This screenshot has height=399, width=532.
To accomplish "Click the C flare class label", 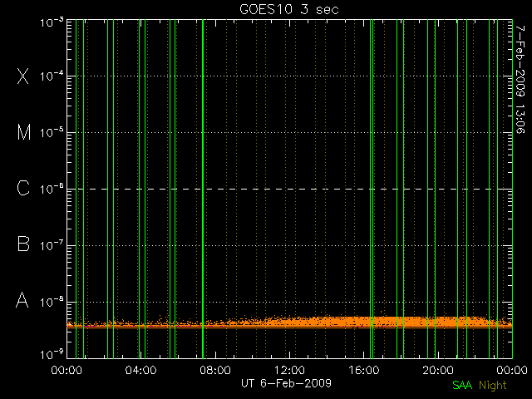I will [23, 189].
